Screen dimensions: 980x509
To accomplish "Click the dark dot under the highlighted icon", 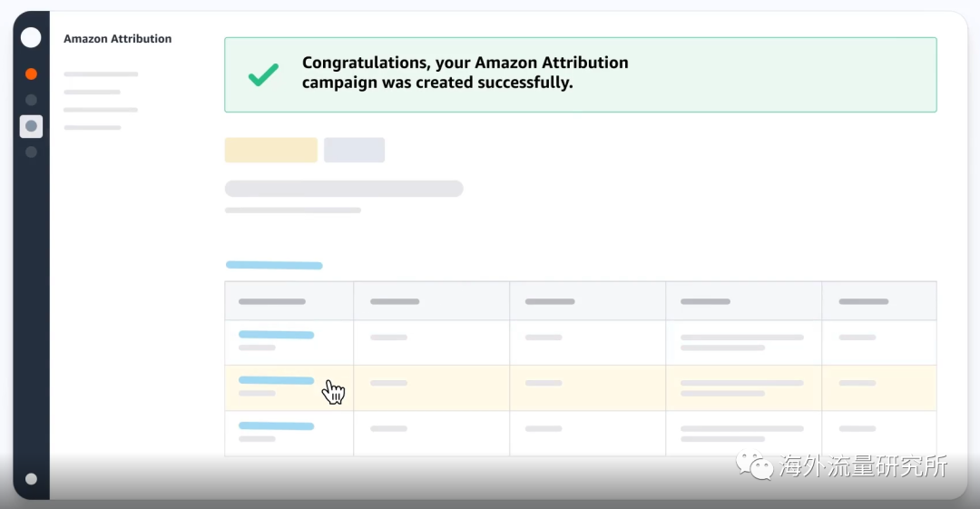I will 31,152.
